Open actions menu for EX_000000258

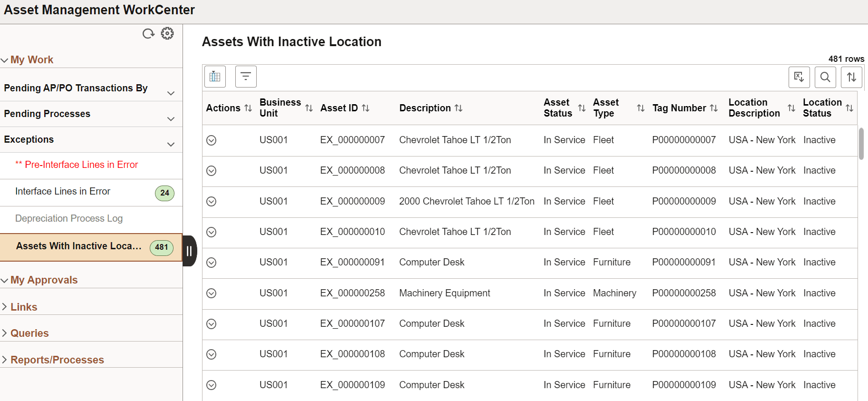tap(212, 293)
